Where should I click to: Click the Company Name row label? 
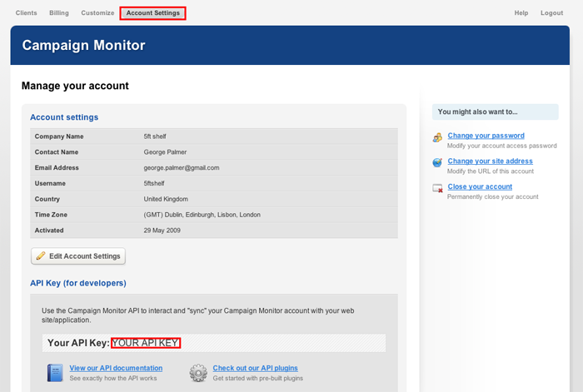[x=59, y=136]
